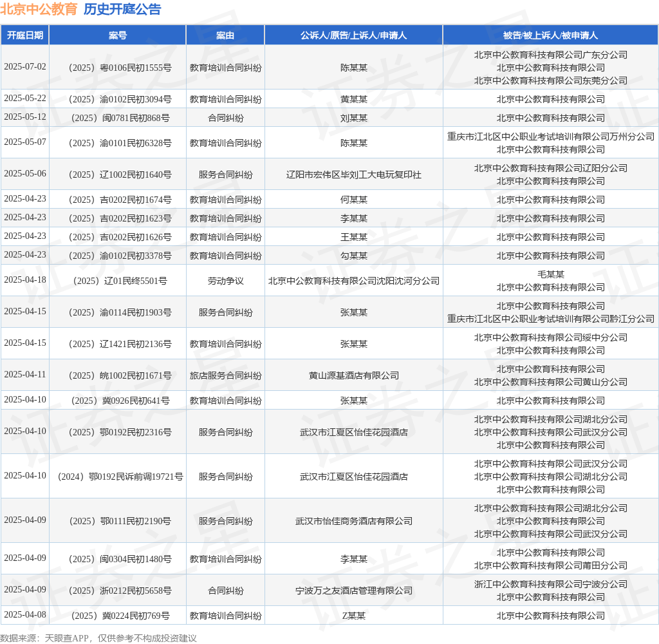The height and width of the screenshot is (644, 659).
Task: Click defendant 北京中公教育科技有限公司广东分公司
Action: pyautogui.click(x=551, y=55)
